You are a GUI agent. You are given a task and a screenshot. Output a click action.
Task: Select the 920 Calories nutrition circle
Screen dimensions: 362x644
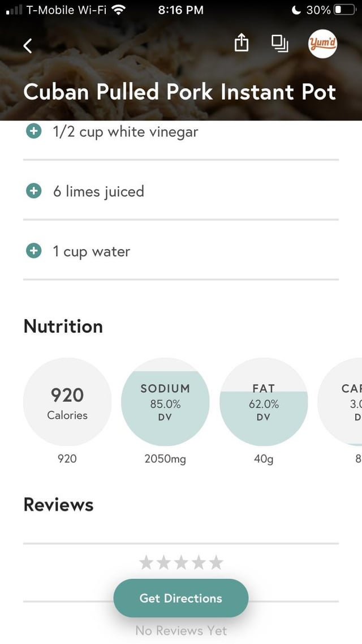pyautogui.click(x=67, y=402)
